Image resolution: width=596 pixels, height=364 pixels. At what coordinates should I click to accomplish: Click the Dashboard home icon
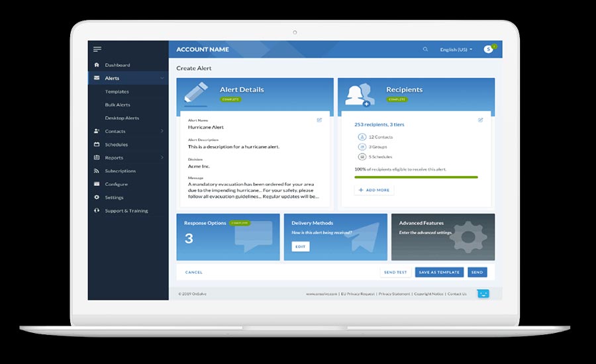click(97, 65)
